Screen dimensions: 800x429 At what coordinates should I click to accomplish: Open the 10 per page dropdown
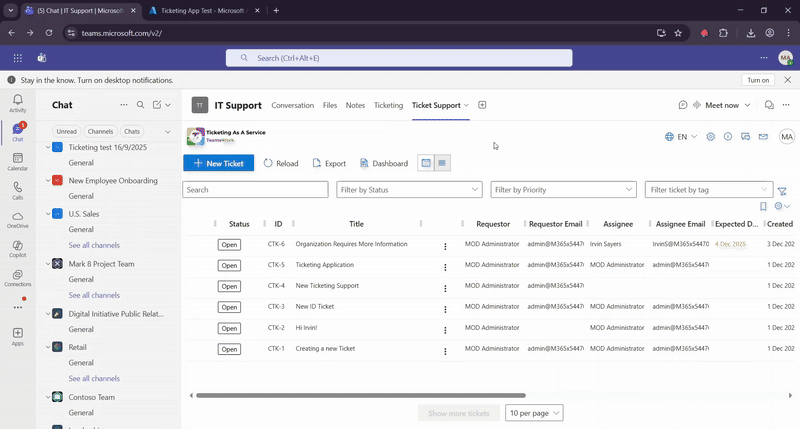pyautogui.click(x=534, y=413)
